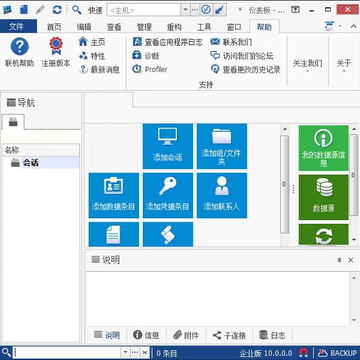
Task: Select the 信息 bottom panel tab
Action: click(146, 335)
